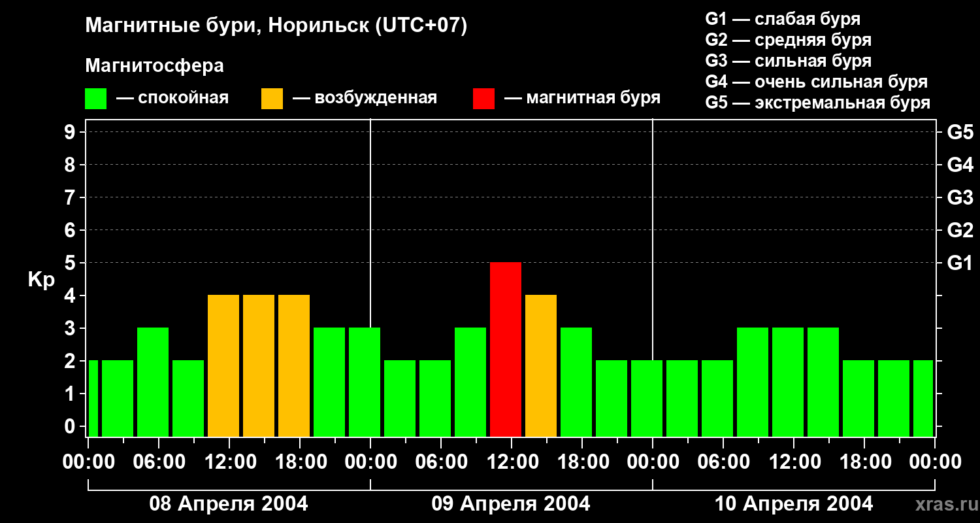
Task: Click the '08 Апреля 2004' date label
Action: 229,503
